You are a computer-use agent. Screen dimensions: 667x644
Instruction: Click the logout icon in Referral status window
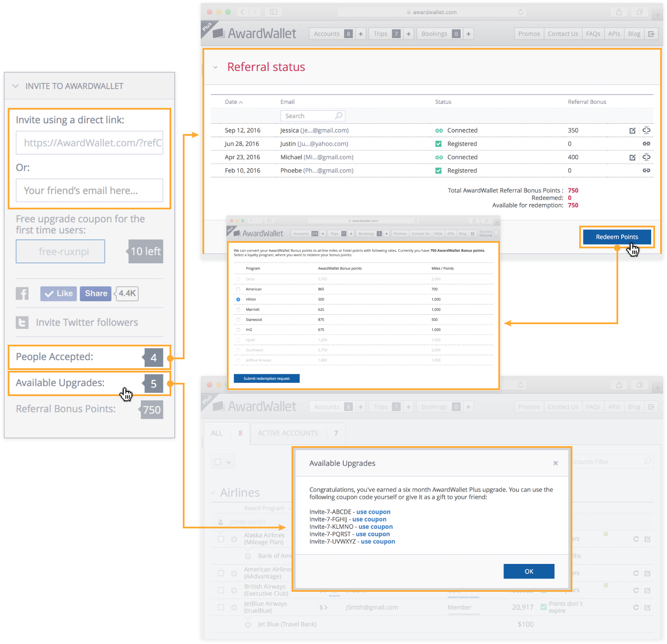coord(651,34)
